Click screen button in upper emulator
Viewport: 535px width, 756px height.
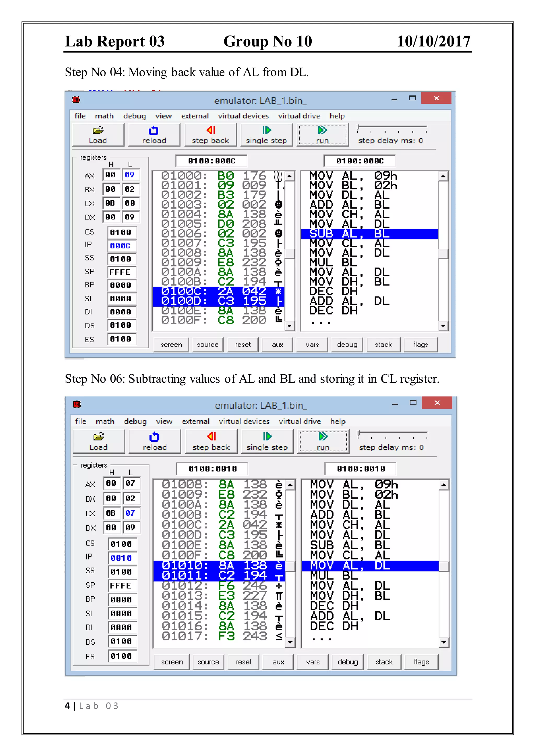tap(171, 345)
